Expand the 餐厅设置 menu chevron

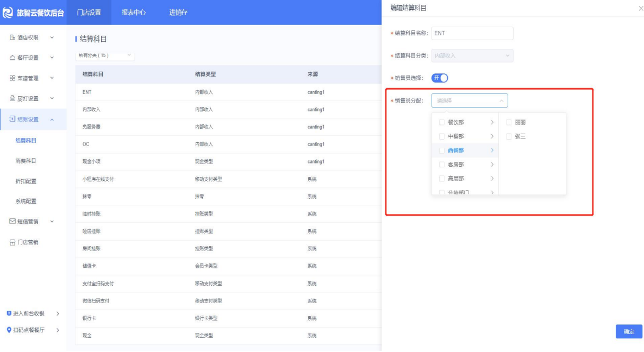click(52, 58)
